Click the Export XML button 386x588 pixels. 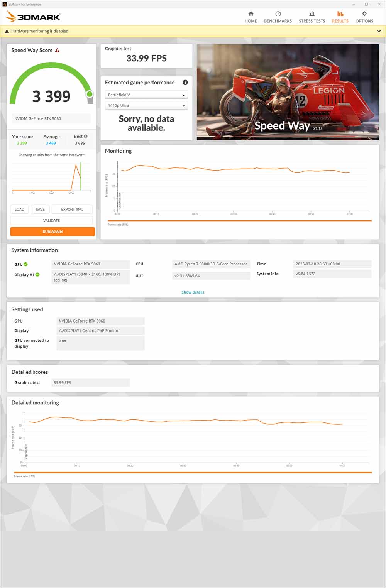(x=72, y=210)
